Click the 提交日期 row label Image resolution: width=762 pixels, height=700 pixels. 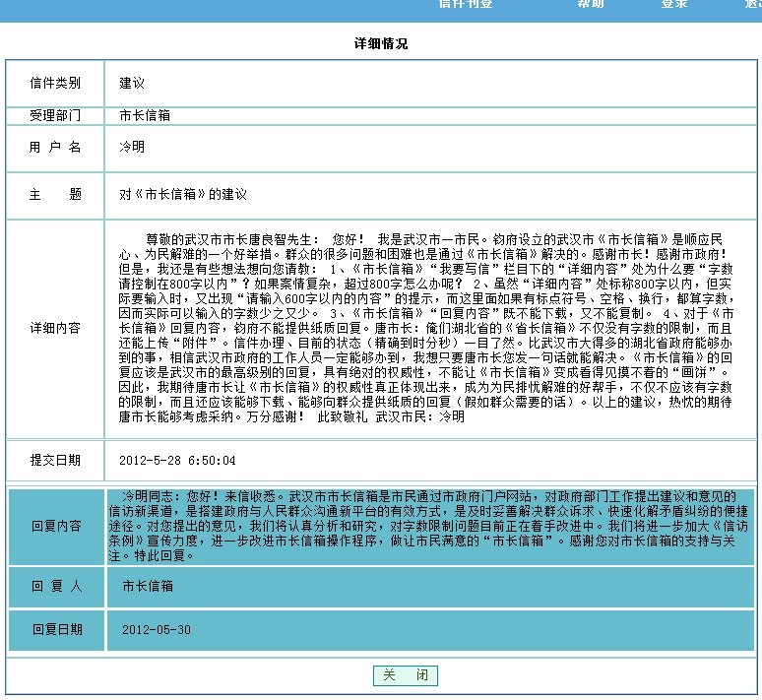pos(55,460)
